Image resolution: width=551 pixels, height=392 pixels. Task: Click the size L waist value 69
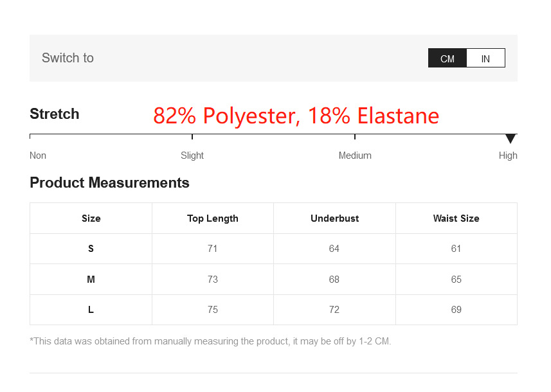[x=456, y=310]
